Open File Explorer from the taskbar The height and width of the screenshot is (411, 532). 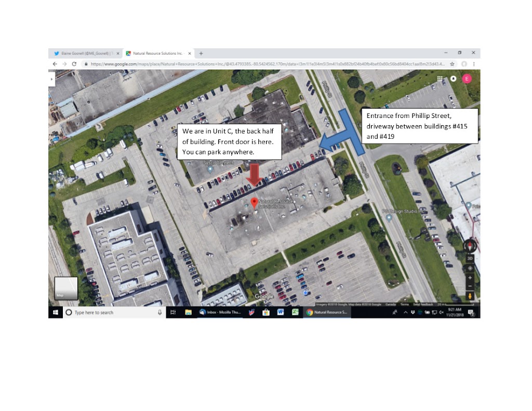click(x=188, y=312)
